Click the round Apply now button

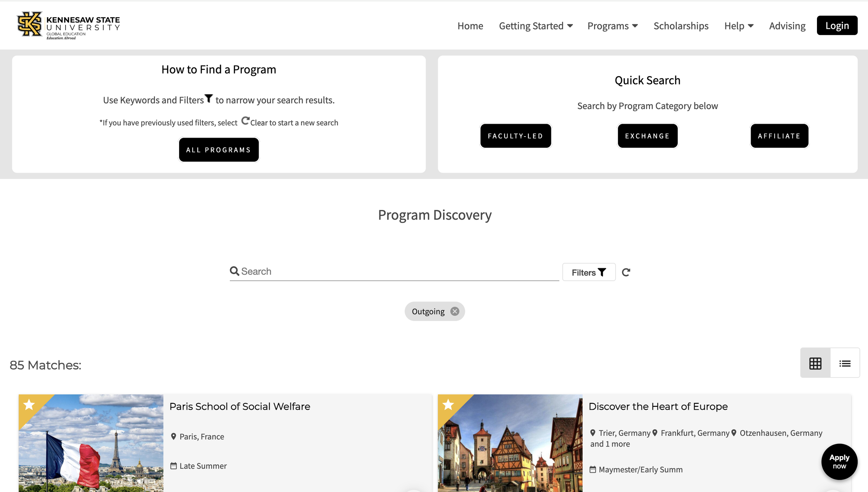(839, 461)
